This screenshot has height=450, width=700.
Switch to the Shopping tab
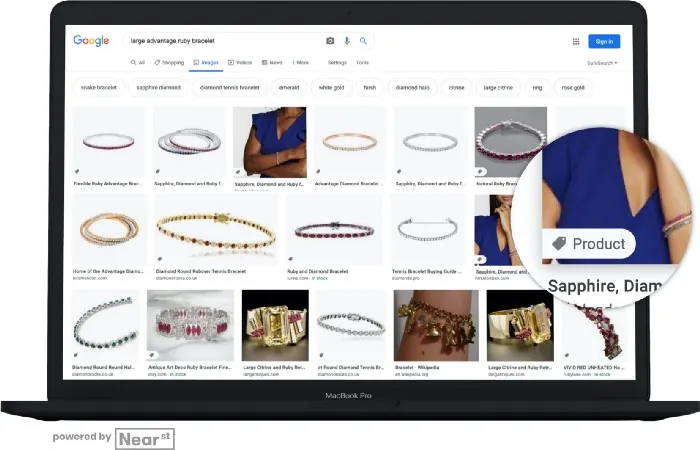[169, 62]
